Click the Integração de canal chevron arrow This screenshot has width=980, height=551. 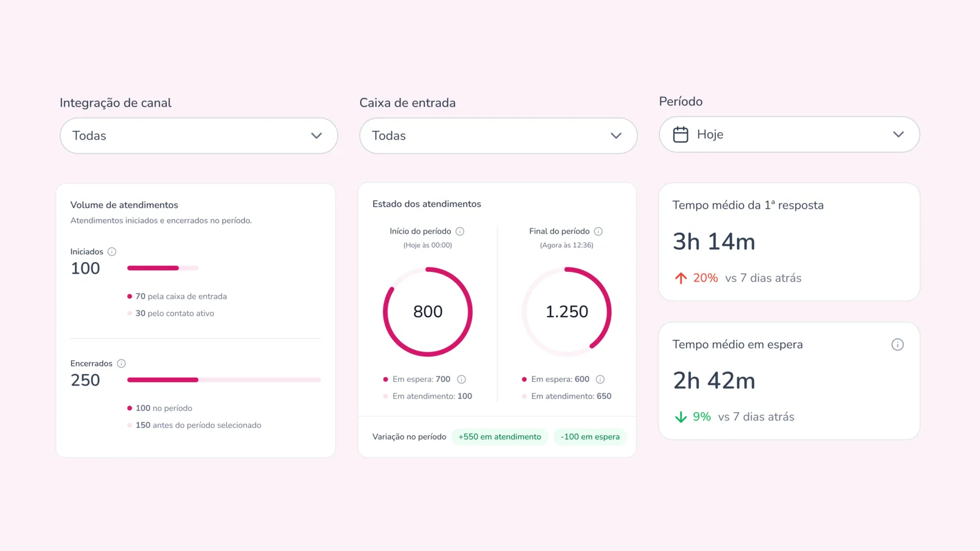316,136
